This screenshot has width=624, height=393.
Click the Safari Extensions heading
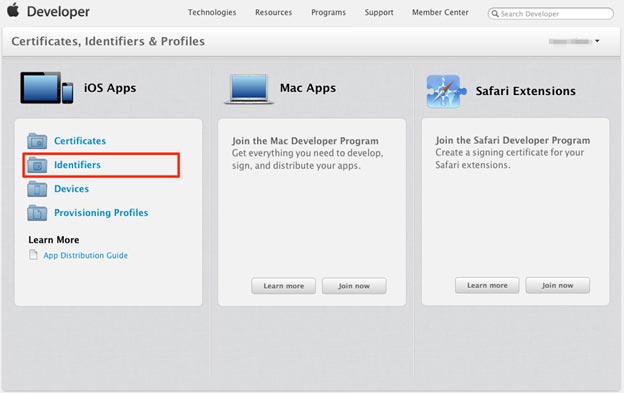(525, 91)
